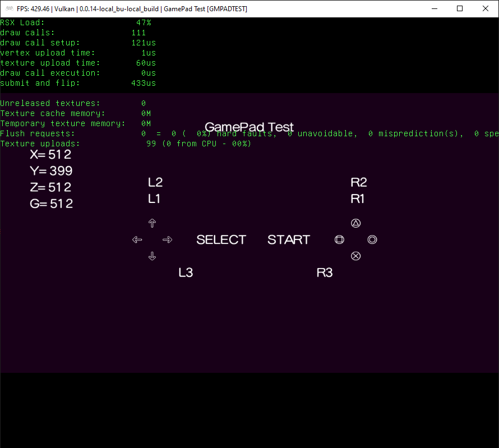Toggle the L2 trigger indicator
The width and height of the screenshot is (499, 448).
point(155,182)
